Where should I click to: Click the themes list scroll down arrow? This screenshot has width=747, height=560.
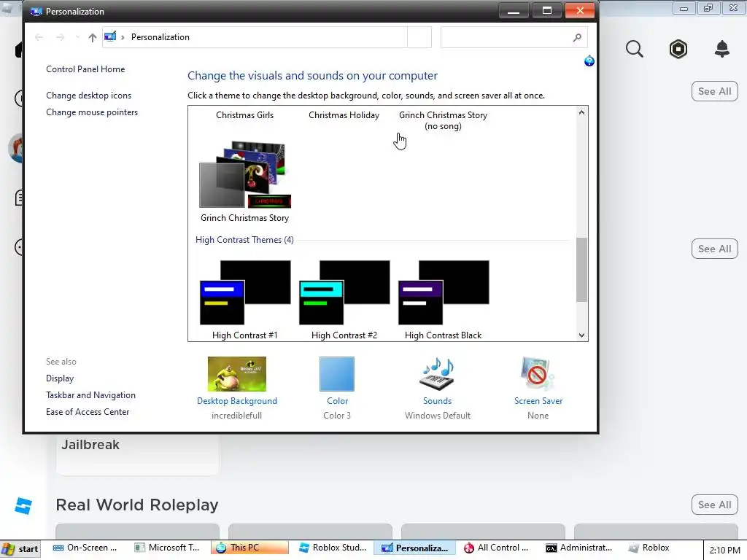point(581,335)
